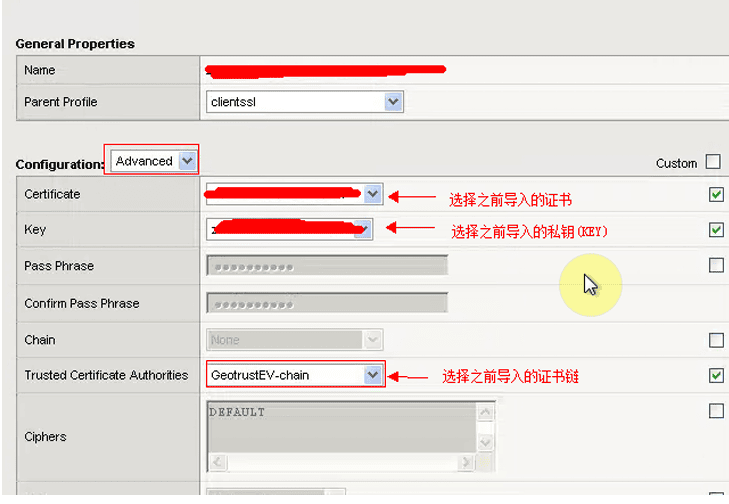Expand the Certificate selection dropdown
The image size is (729, 504).
pyautogui.click(x=372, y=194)
